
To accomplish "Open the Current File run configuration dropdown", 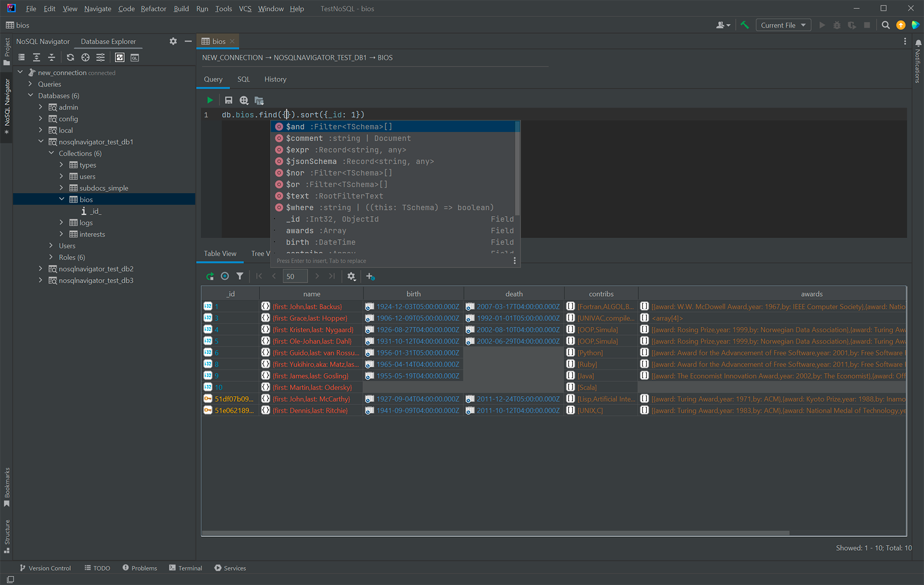I will [x=783, y=25].
